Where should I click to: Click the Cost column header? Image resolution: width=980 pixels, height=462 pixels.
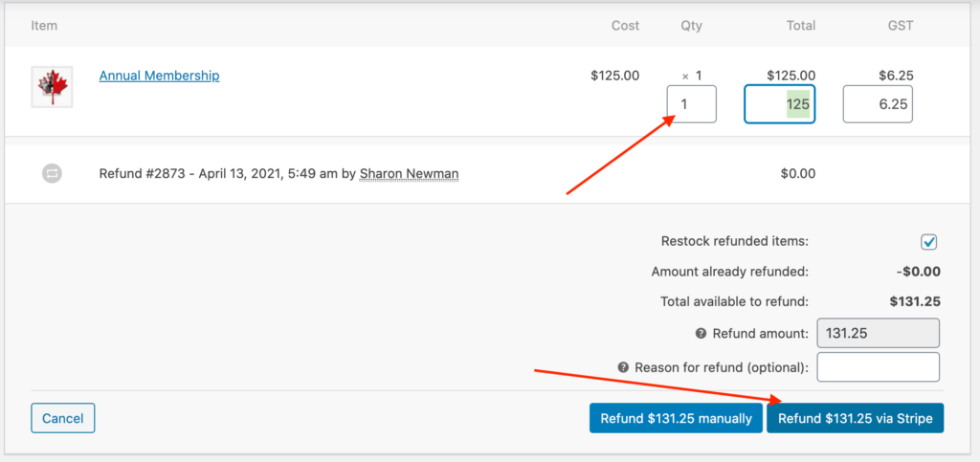(x=626, y=26)
